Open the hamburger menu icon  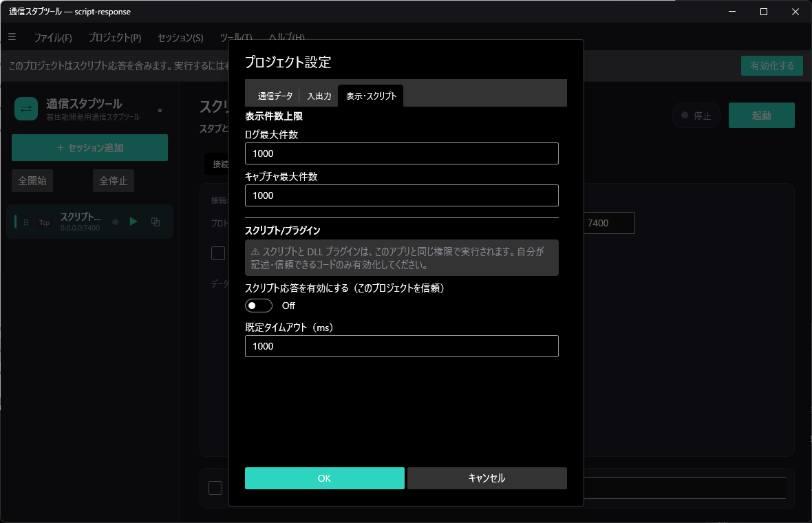click(x=12, y=36)
